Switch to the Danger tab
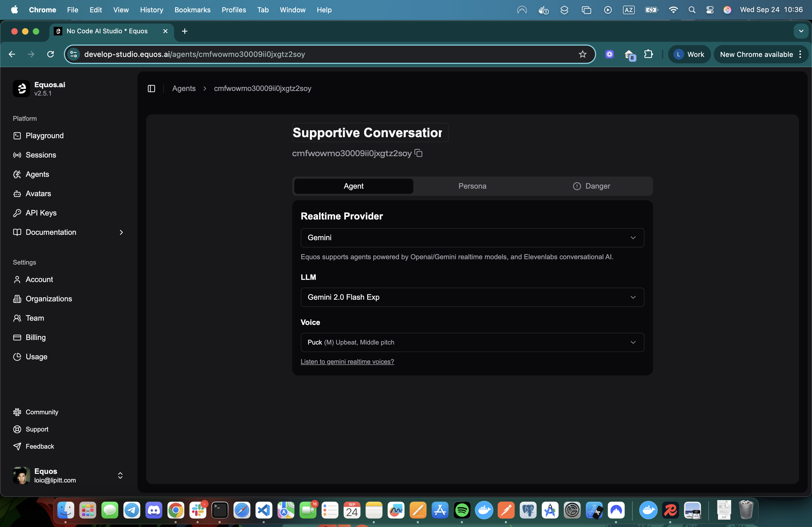 591,186
